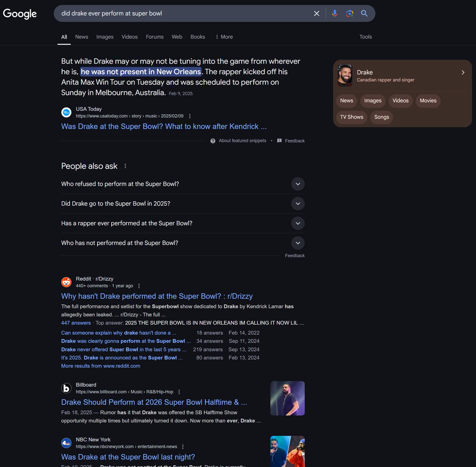Click the Billboard URL breadcrumb
This screenshot has height=467, width=476.
(x=124, y=392)
